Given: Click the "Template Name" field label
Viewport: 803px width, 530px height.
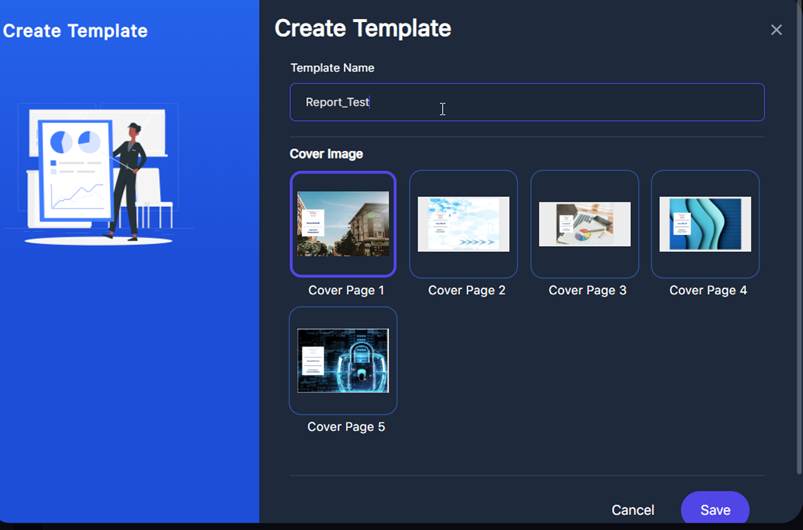Looking at the screenshot, I should coord(332,68).
